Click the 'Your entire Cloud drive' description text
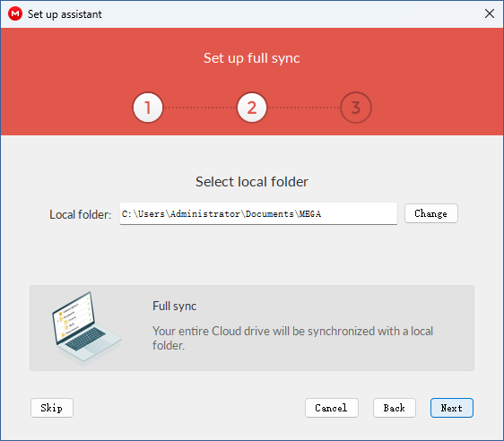 (x=292, y=338)
